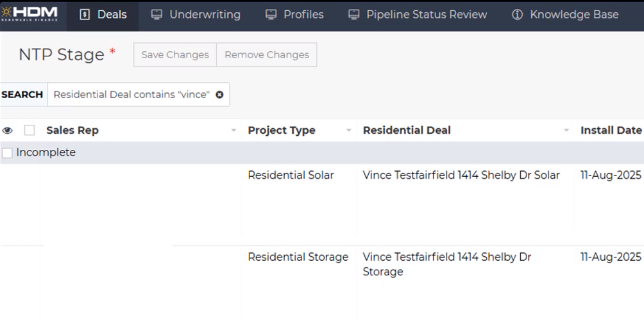Screen dimensions: 644x319
Task: Switch to the Profiles tab
Action: click(294, 15)
